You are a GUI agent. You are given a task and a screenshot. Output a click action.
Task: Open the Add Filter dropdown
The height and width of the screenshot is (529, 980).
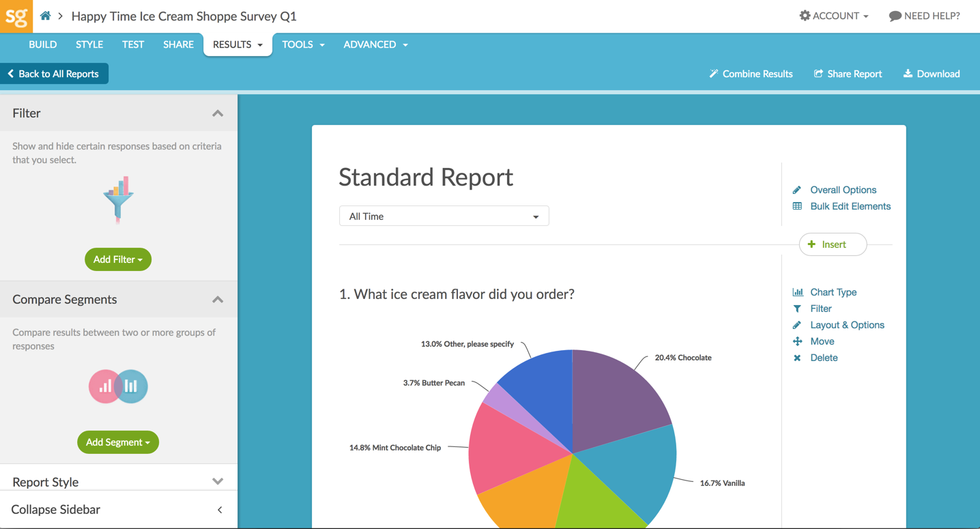point(118,259)
